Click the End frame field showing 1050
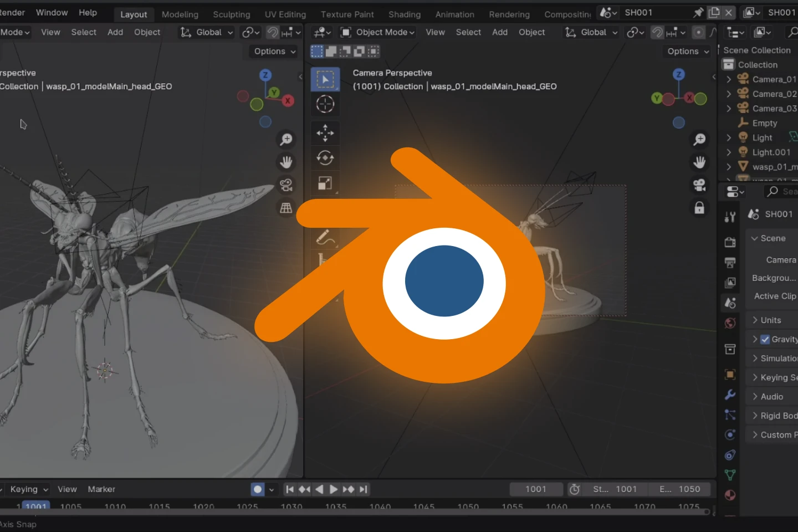 click(679, 489)
